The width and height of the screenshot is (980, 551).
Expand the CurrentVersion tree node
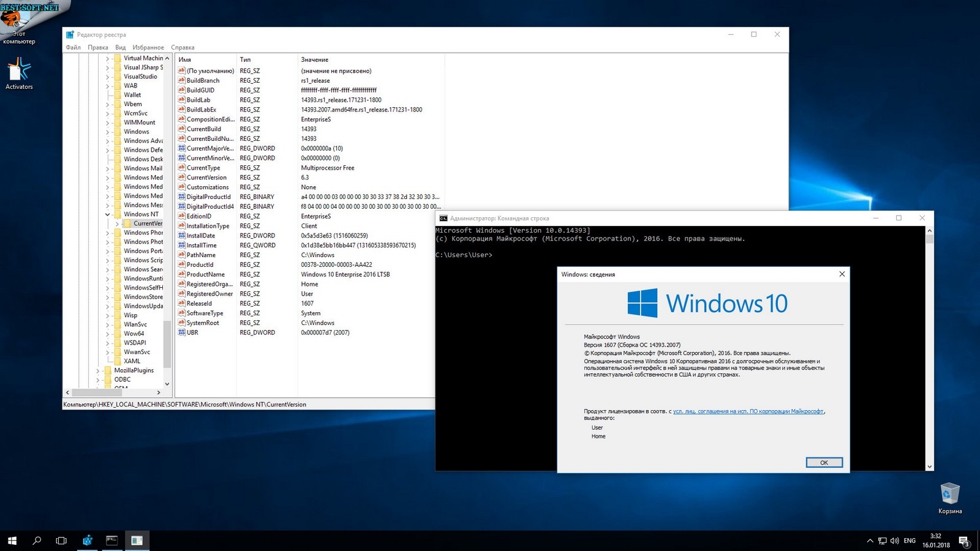(x=117, y=223)
